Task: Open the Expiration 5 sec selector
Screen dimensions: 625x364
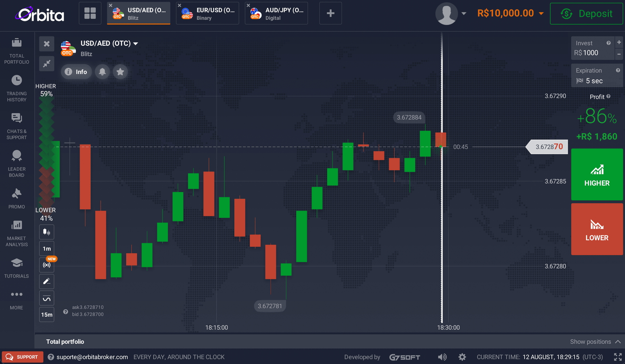Action: coord(597,75)
